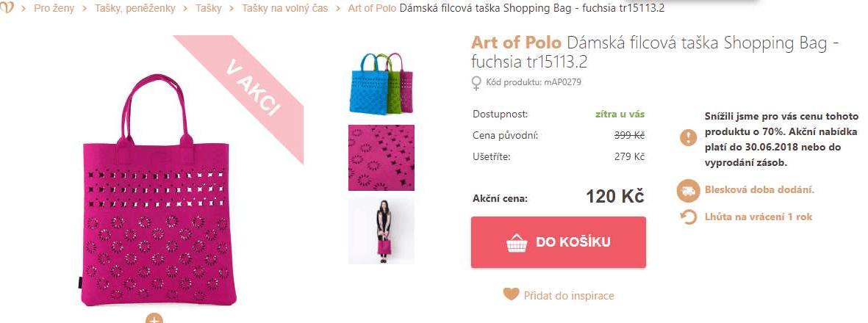Click the heart icon for inspiration

[511, 295]
